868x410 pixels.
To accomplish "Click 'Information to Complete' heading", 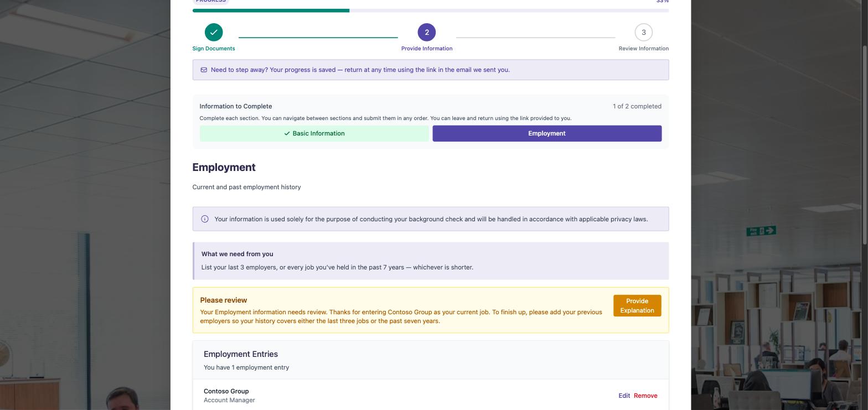I will coord(236,106).
